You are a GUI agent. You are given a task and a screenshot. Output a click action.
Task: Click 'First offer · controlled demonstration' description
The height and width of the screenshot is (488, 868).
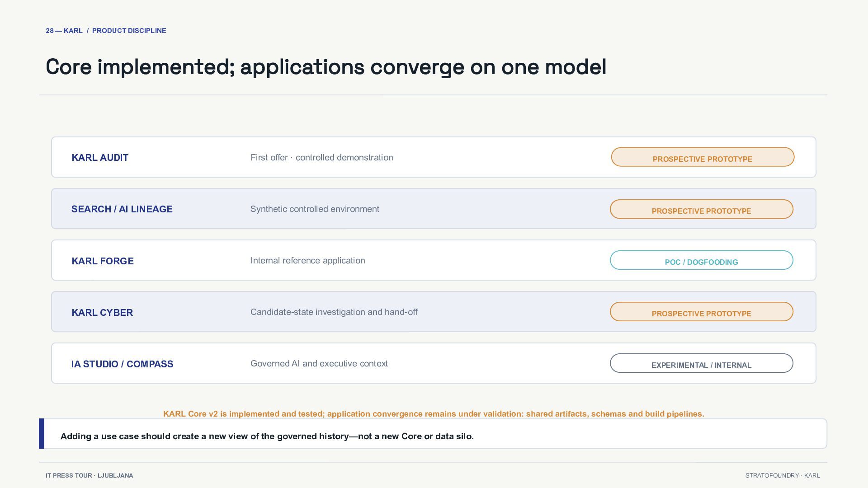coord(322,158)
